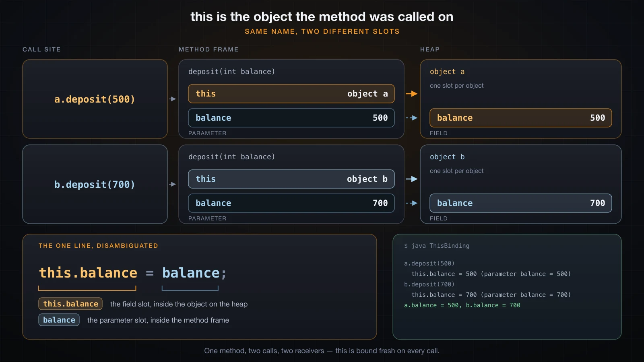Click the b.deposit(700) call site box
644x362 pixels.
click(95, 184)
